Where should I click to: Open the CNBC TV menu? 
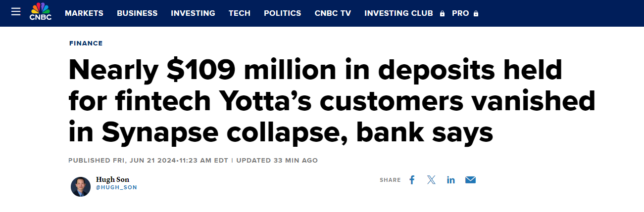(333, 13)
